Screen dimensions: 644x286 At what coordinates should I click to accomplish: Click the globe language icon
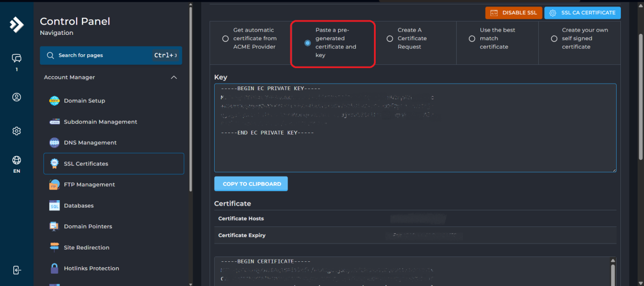[x=17, y=160]
